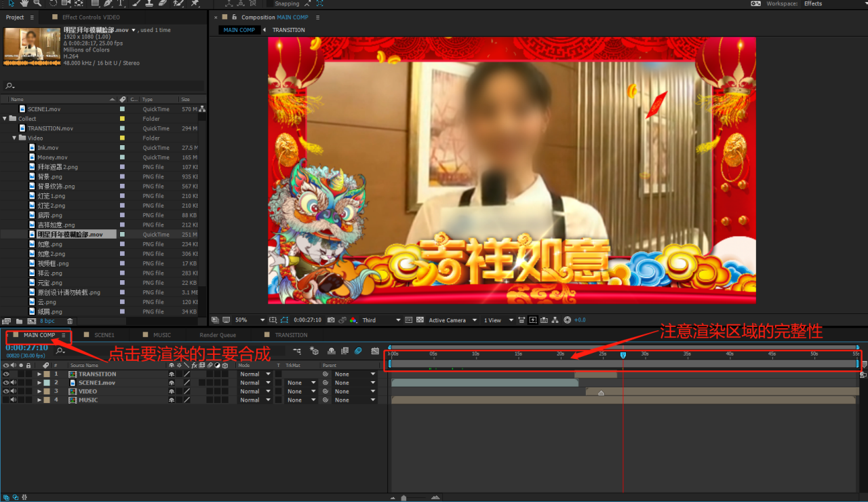Click TRANSITION in composition viewer breadcrumb
The height and width of the screenshot is (502, 868).
coord(289,30)
